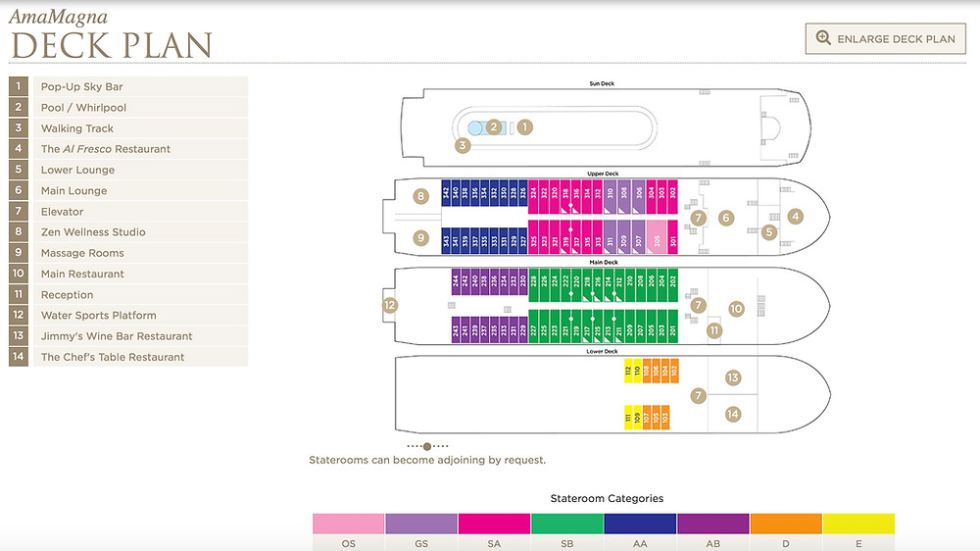Click elevator marker 7 on the Main Deck
Viewport: 980px width, 551px height.
pyautogui.click(x=698, y=305)
